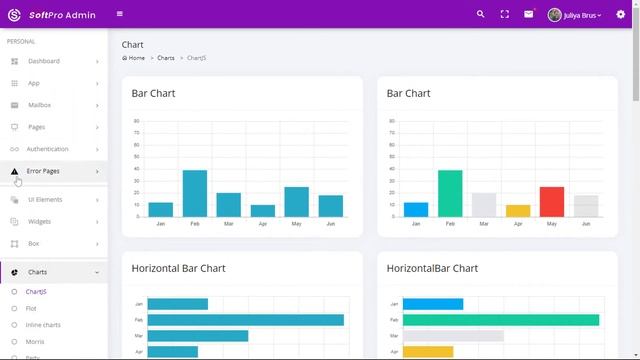Open the Morris submenu link
The image size is (640, 360).
35,342
